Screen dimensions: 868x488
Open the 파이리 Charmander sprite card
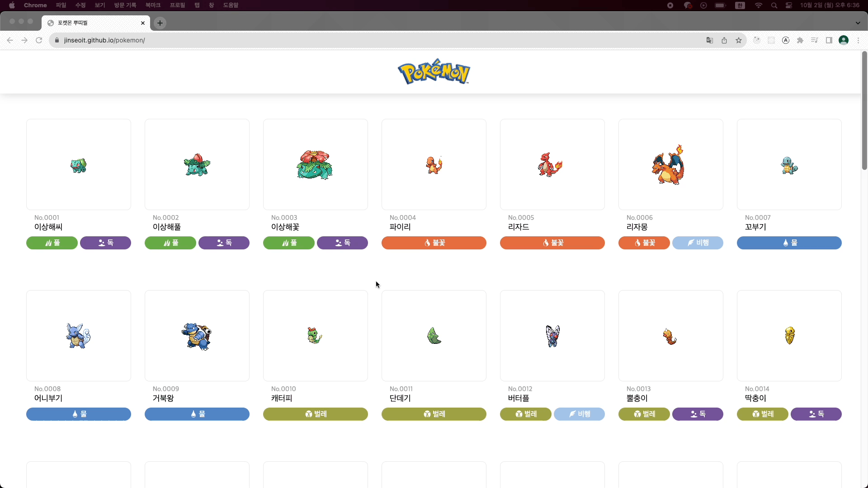click(x=434, y=164)
